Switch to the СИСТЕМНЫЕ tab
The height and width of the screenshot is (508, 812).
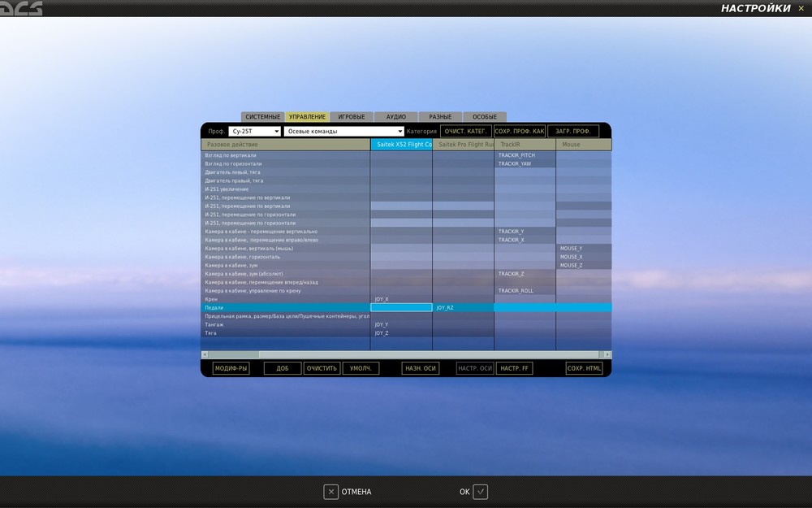tap(262, 117)
